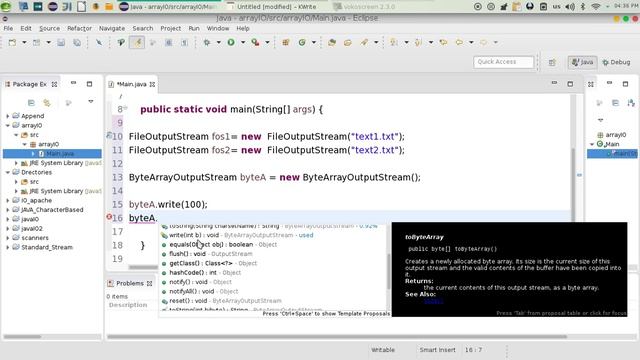Open the Search icon dropdown arrow

click(376, 42)
